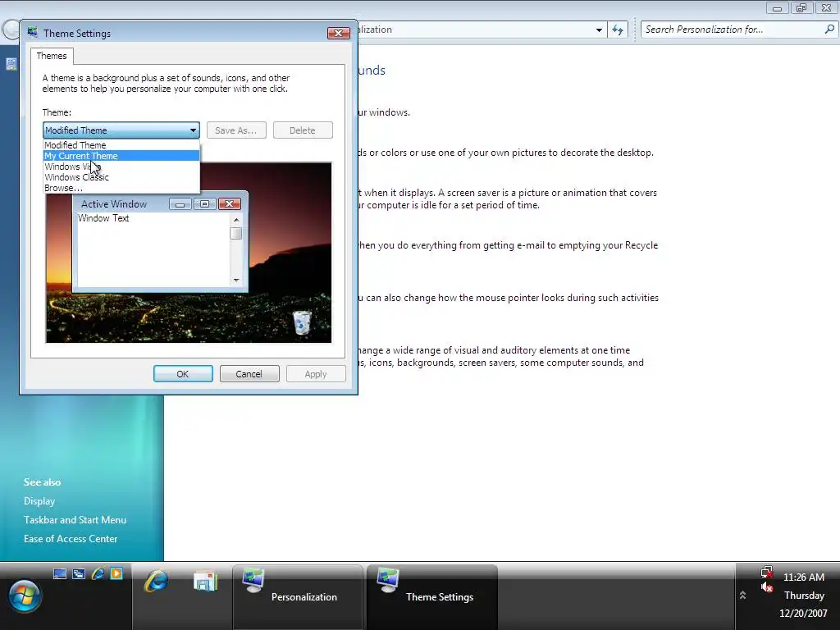
Task: Select Browse... in theme list
Action: (x=121, y=188)
